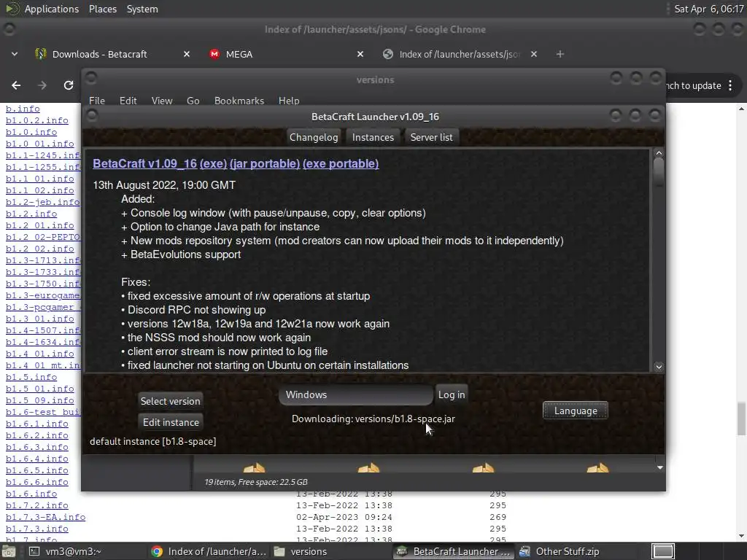Image resolution: width=747 pixels, height=560 pixels.
Task: Open b1.0.2.info link in Chrome
Action: tap(37, 120)
